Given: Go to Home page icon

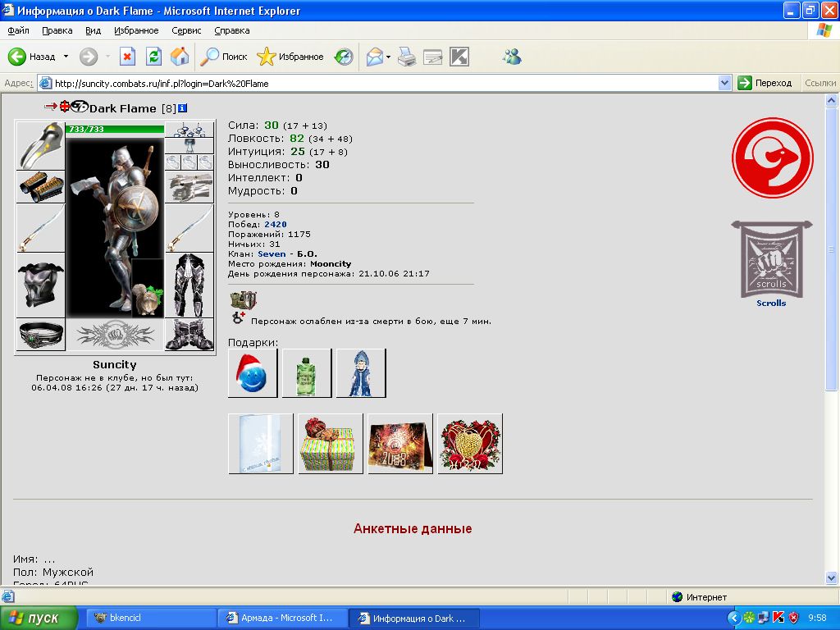Looking at the screenshot, I should (x=180, y=57).
